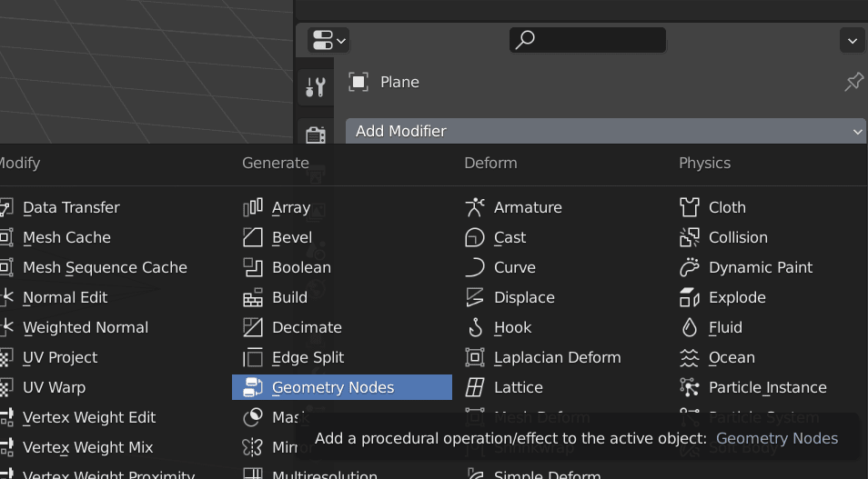
Task: Select Data Transfer modifier entry
Action: click(x=71, y=207)
